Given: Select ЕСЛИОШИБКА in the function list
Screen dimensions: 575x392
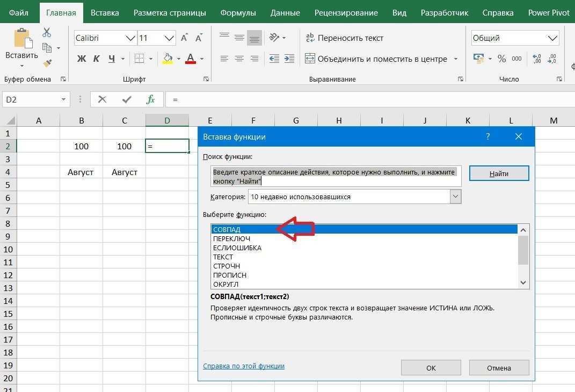Looking at the screenshot, I should tap(237, 248).
